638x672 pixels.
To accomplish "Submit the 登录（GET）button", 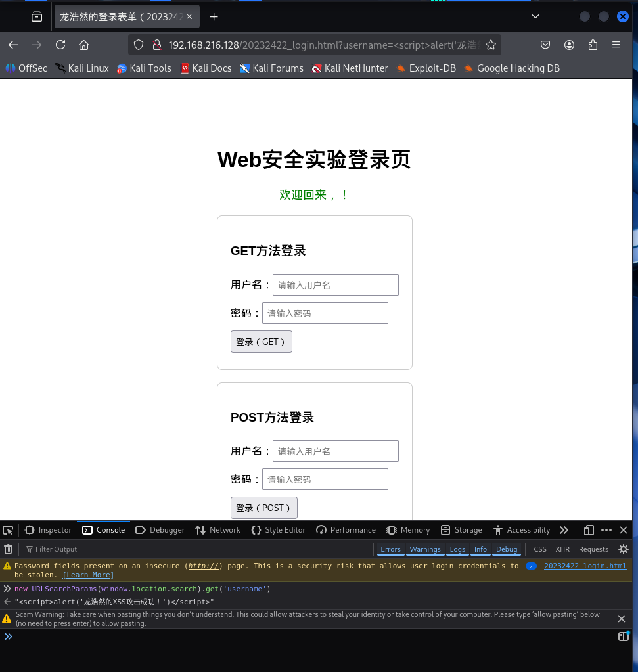I will 261,342.
